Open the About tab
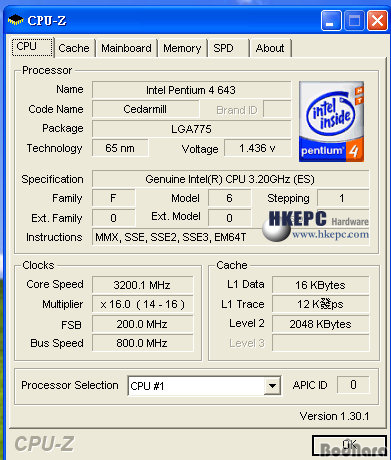This screenshot has height=460, width=391. (x=271, y=48)
